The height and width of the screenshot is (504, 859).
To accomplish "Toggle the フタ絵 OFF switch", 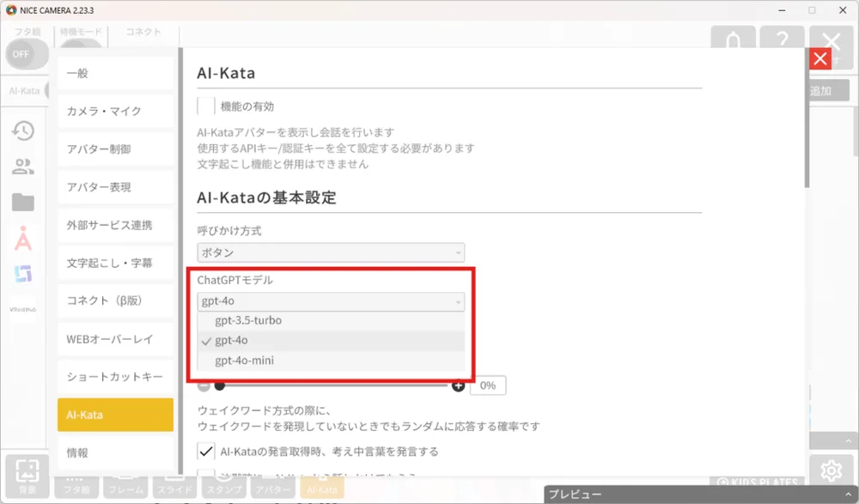I will pos(27,54).
